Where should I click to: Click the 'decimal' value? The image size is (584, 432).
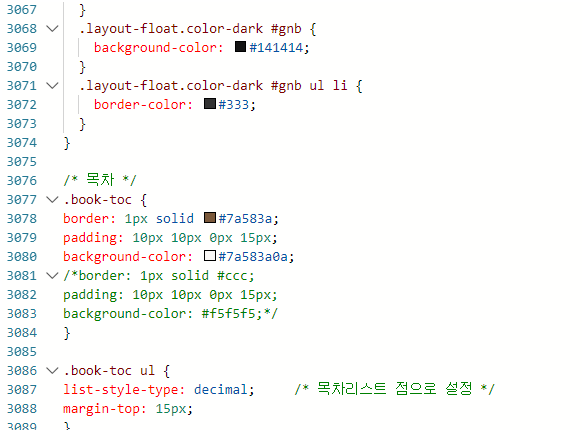[220, 390]
